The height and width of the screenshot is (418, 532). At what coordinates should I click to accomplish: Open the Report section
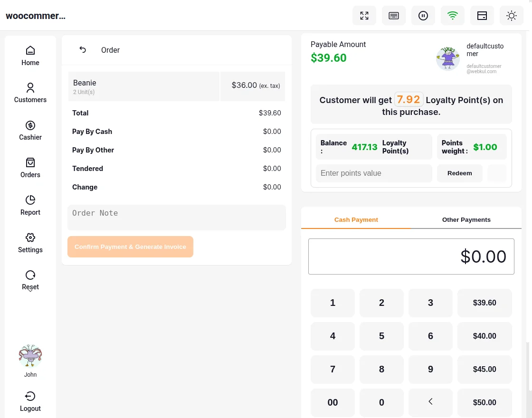(30, 205)
